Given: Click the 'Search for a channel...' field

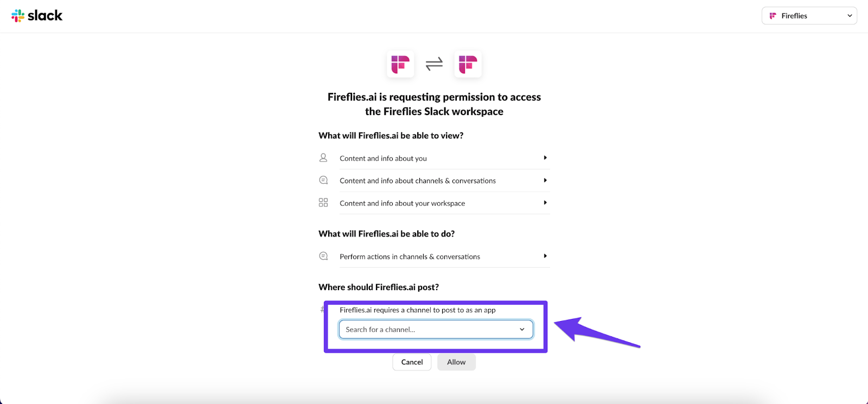Looking at the screenshot, I should point(436,329).
